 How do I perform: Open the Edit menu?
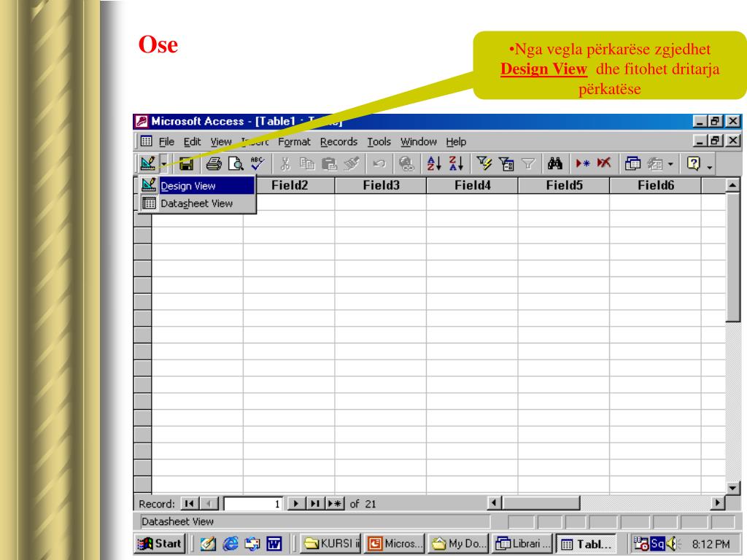pos(192,142)
